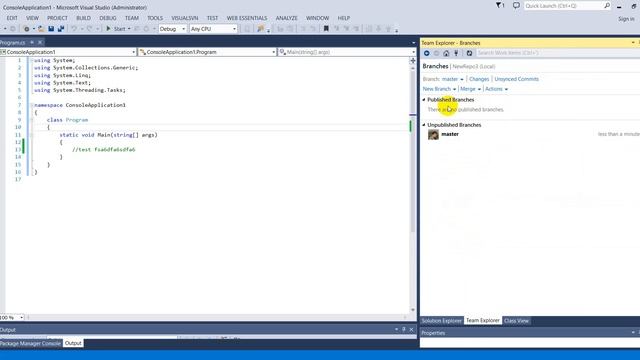Click the //test comment code line

tap(104, 150)
